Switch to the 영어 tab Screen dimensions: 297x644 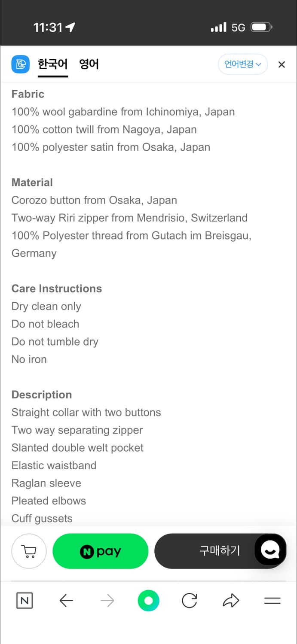coord(89,65)
